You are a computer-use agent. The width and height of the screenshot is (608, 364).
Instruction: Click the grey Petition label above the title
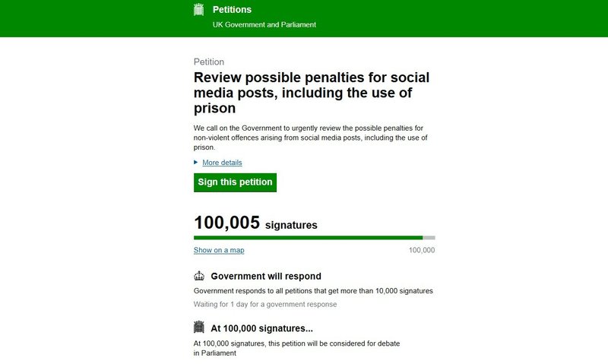[x=209, y=62]
